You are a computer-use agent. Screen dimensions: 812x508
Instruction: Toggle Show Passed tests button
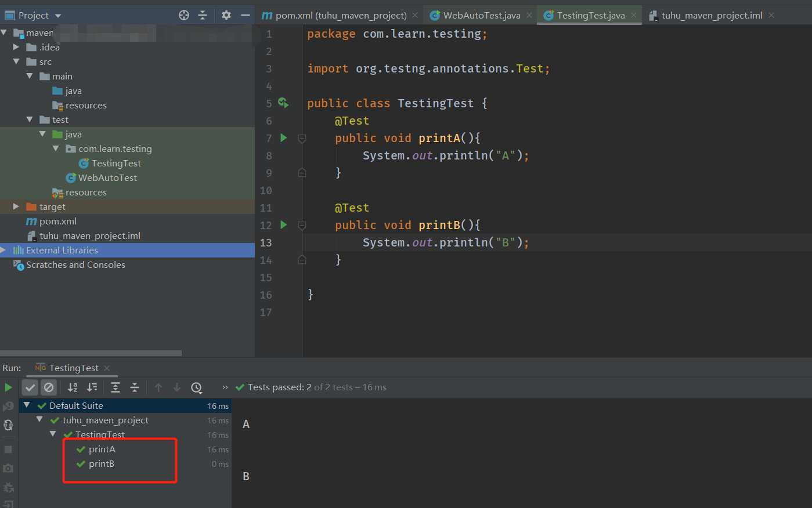[30, 387]
